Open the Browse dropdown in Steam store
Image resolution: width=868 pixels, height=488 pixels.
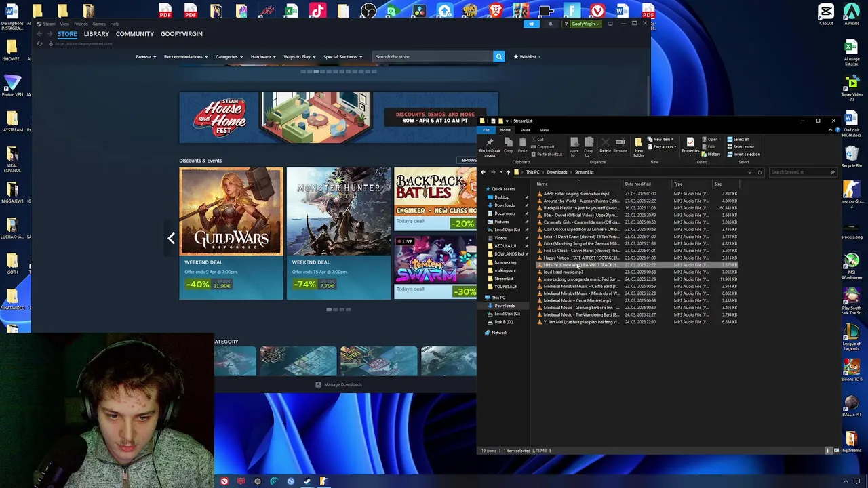[146, 56]
